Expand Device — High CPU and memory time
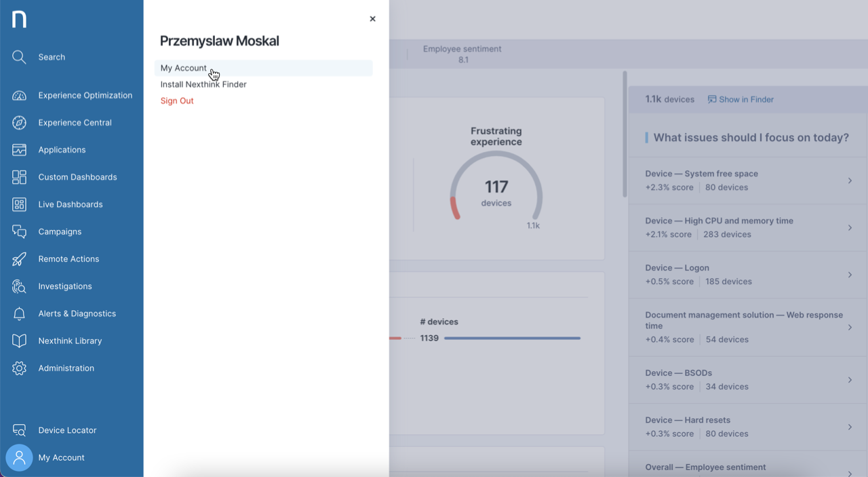Image resolution: width=868 pixels, height=477 pixels. pyautogui.click(x=850, y=227)
